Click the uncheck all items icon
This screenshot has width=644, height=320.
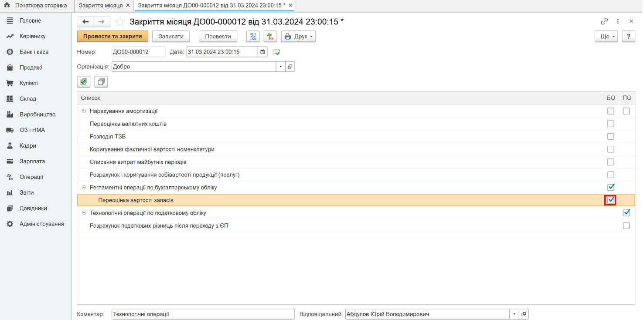(101, 82)
